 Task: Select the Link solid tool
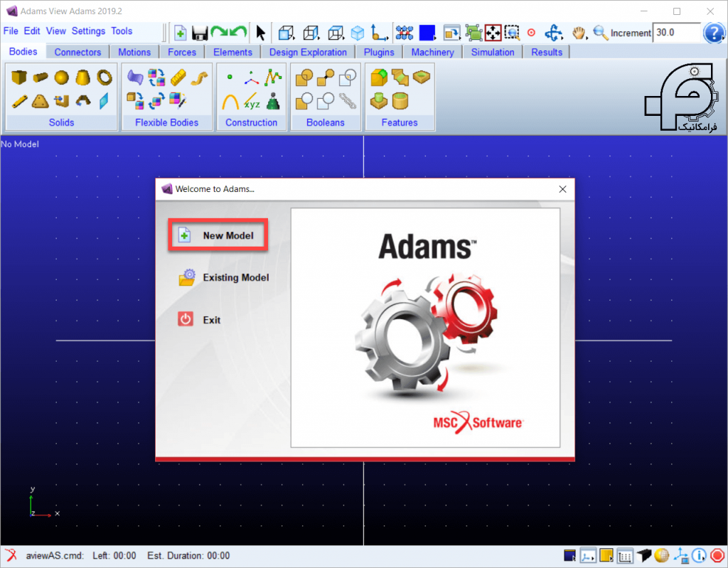19,101
